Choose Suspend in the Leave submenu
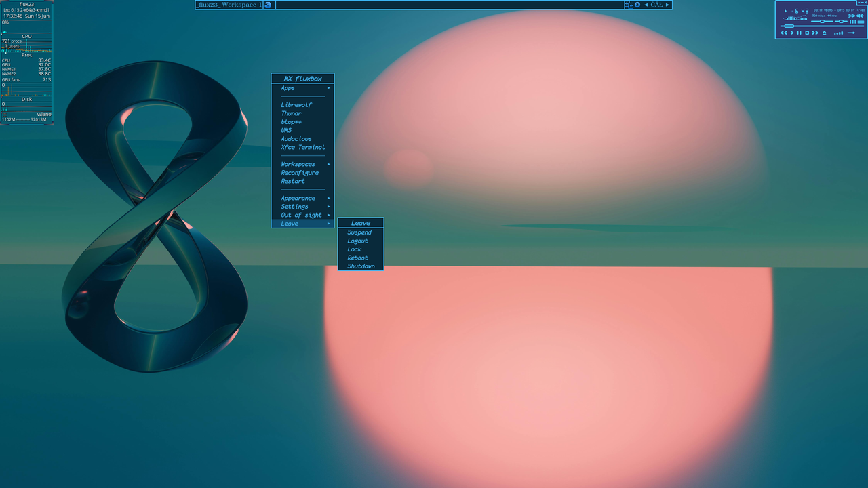Screen dimensions: 868x488 (x=361, y=232)
